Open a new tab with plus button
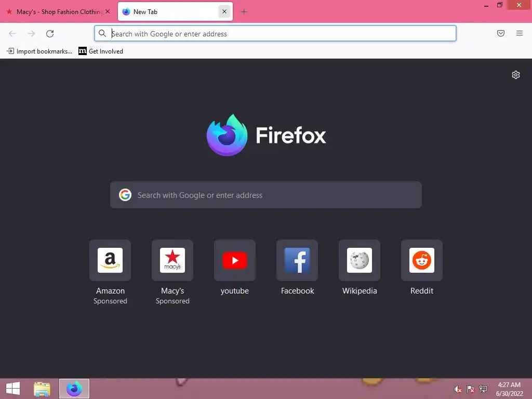This screenshot has width=532, height=399. 244,12
